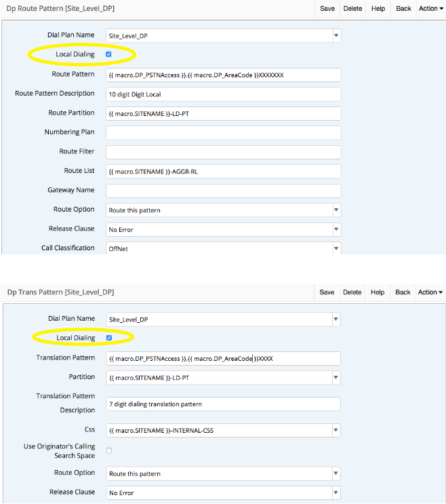Uncheck Local Dialing in the Route Pattern form
The width and height of the screenshot is (446, 504).
[109, 54]
